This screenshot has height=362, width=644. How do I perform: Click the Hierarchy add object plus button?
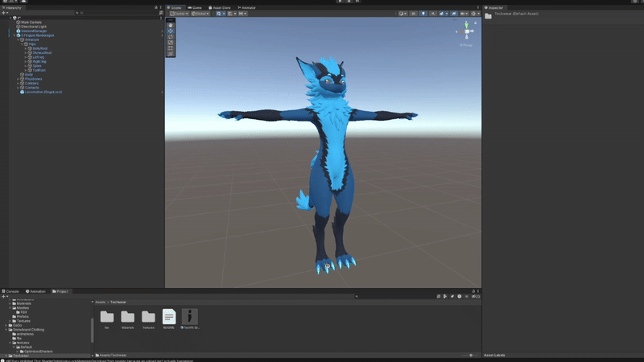coord(5,13)
